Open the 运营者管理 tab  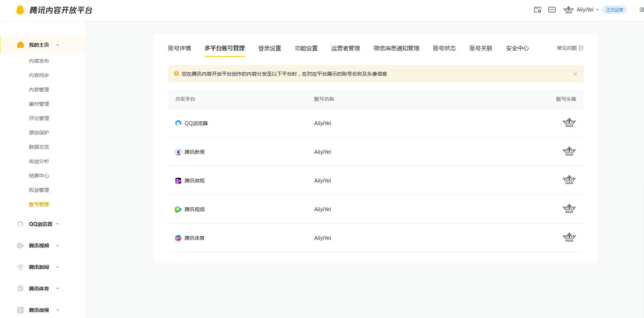point(345,48)
